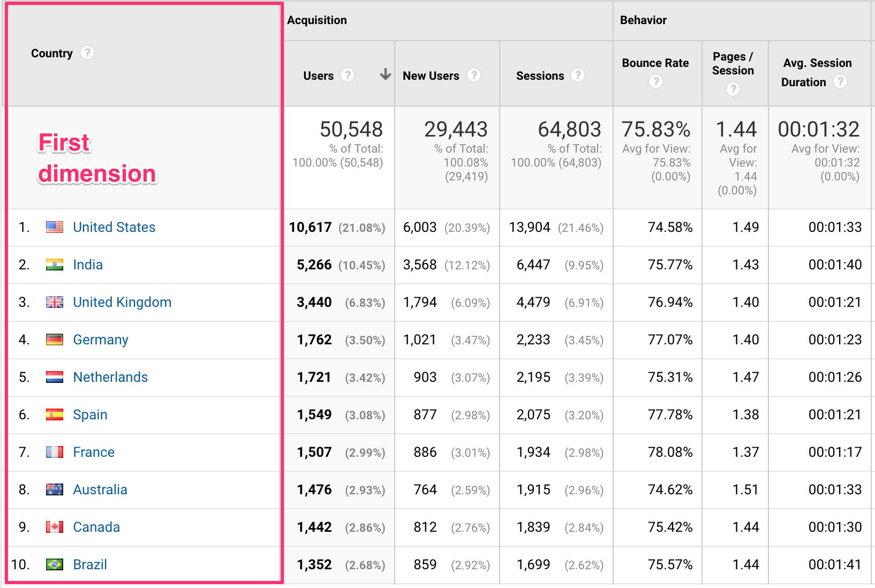Click help icon beside New Users
875x588 pixels.
[x=473, y=76]
